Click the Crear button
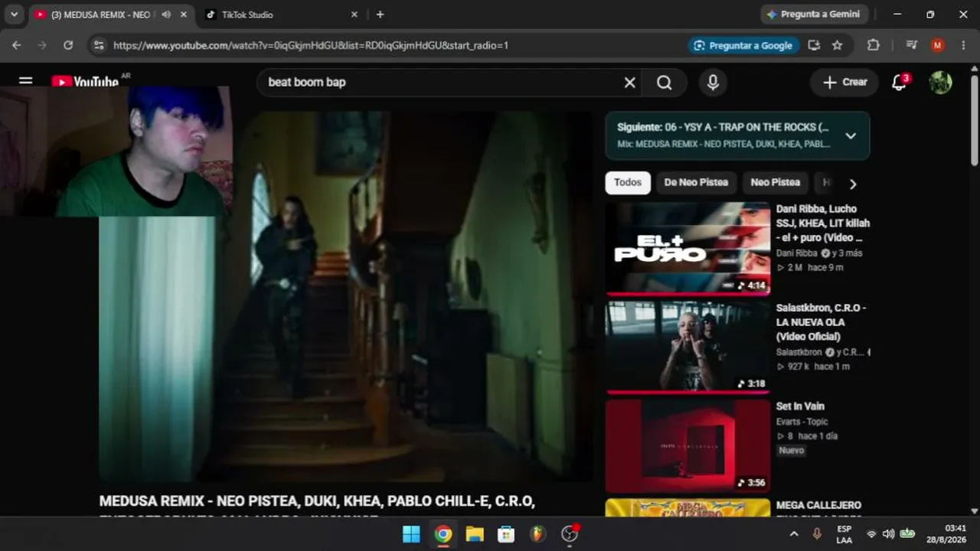 pyautogui.click(x=844, y=83)
